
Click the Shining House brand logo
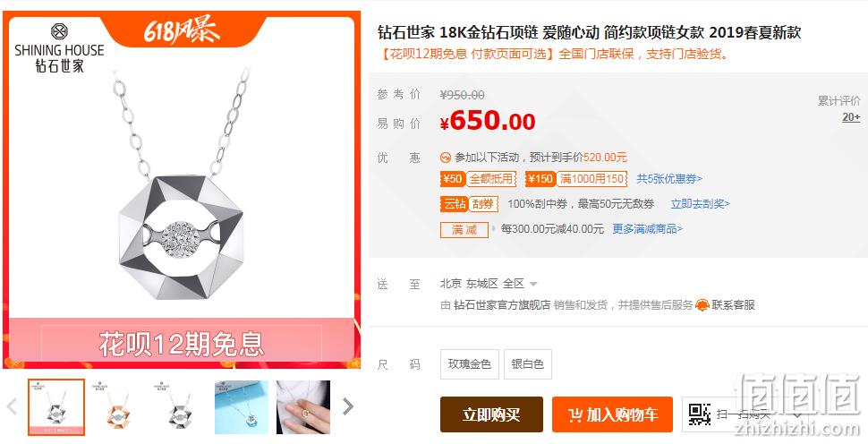59,47
